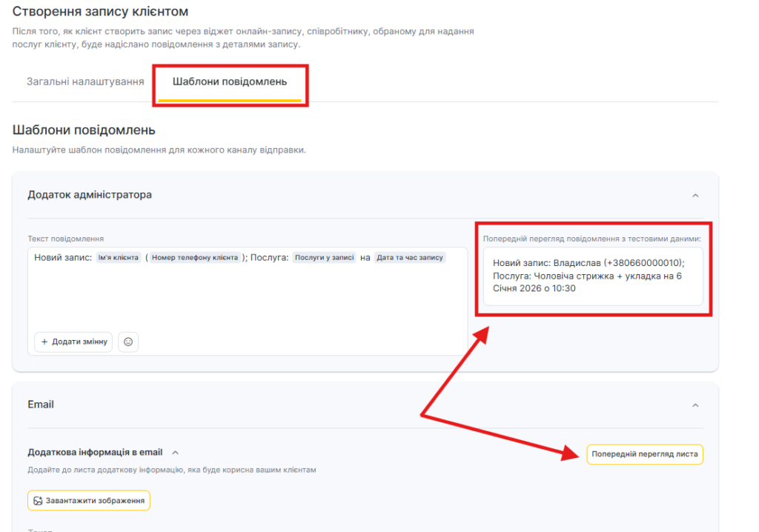Open Попередній перегляд листа

[644, 454]
